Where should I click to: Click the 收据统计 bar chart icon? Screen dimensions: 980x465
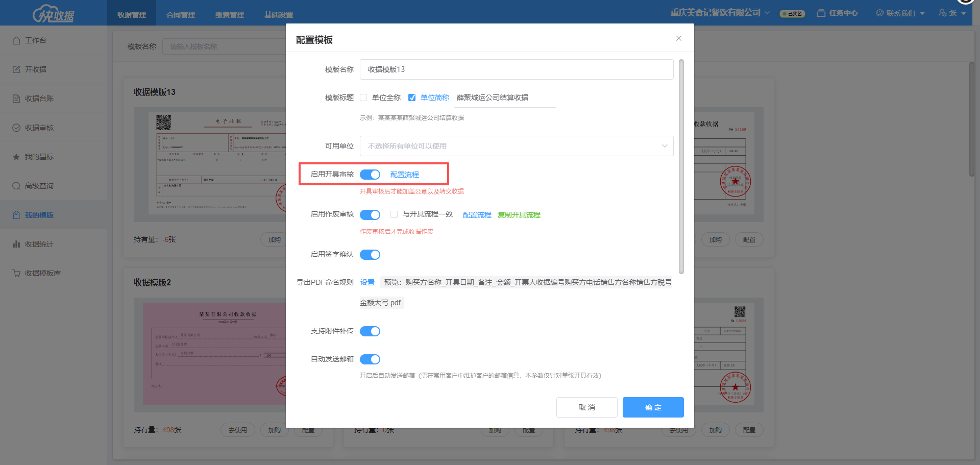point(16,244)
